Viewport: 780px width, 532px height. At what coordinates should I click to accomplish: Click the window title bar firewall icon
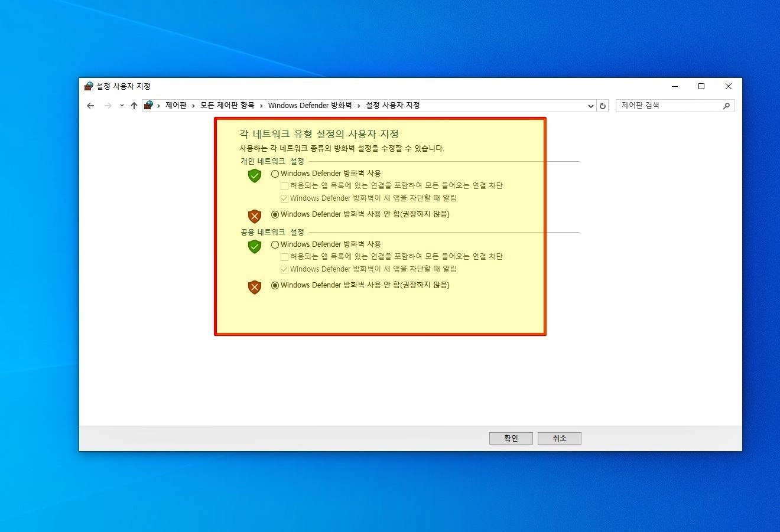point(89,86)
